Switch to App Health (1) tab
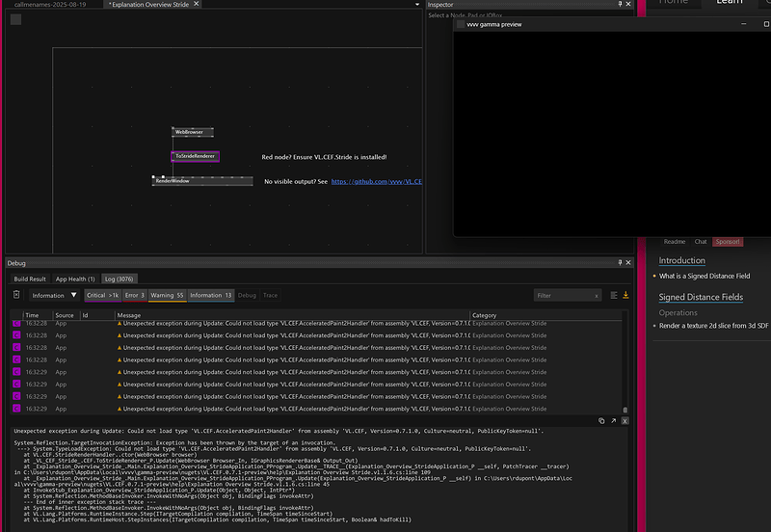This screenshot has height=532, width=771. click(x=75, y=279)
